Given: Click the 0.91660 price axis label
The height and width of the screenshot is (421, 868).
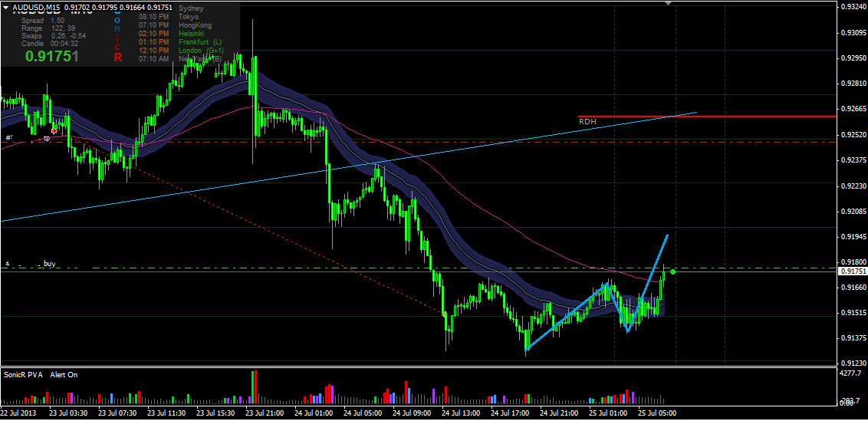Looking at the screenshot, I should (853, 288).
